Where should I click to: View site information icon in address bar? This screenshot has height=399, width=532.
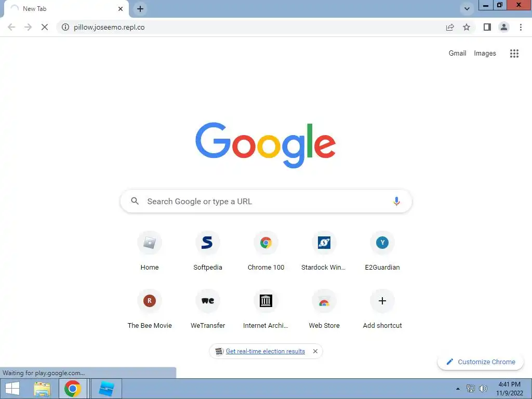click(x=65, y=27)
